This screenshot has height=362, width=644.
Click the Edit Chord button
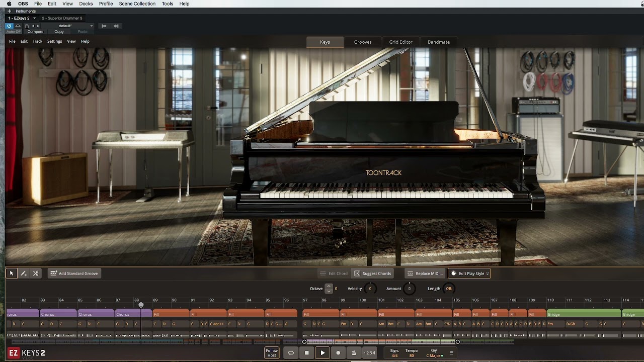334,274
